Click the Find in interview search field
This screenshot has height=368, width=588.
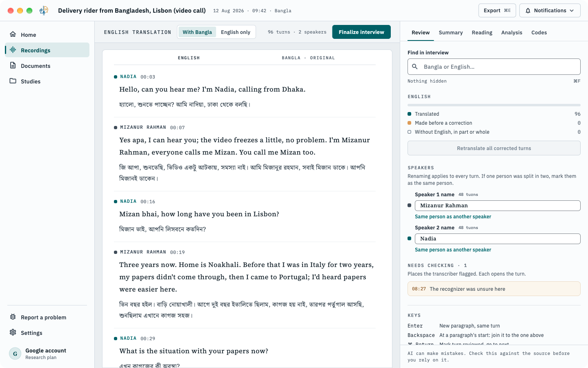point(494,67)
